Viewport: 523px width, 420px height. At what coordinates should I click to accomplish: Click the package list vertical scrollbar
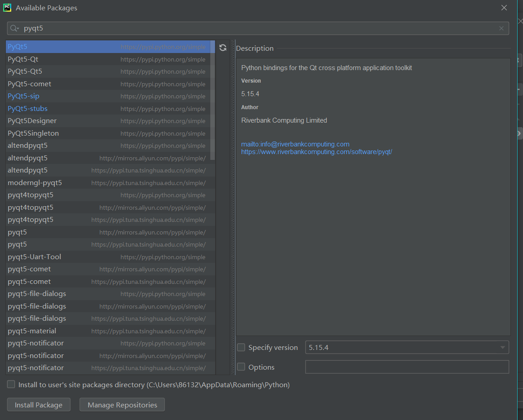(x=213, y=100)
